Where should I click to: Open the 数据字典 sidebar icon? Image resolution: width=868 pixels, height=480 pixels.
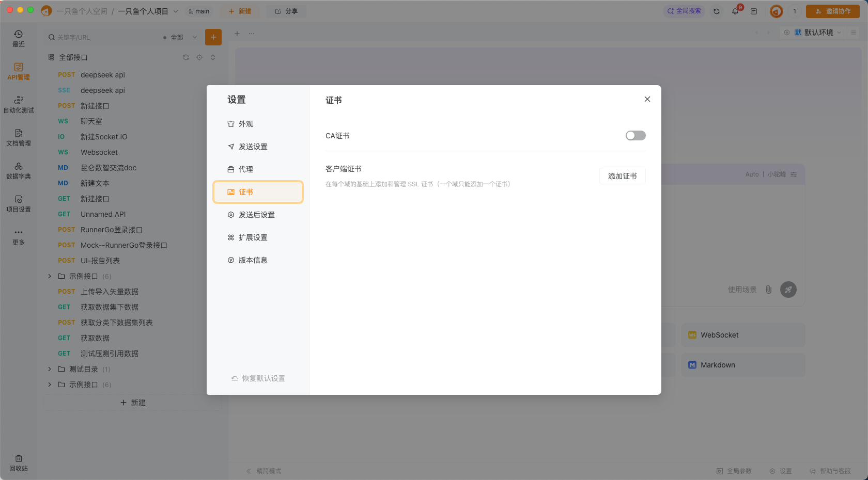19,170
